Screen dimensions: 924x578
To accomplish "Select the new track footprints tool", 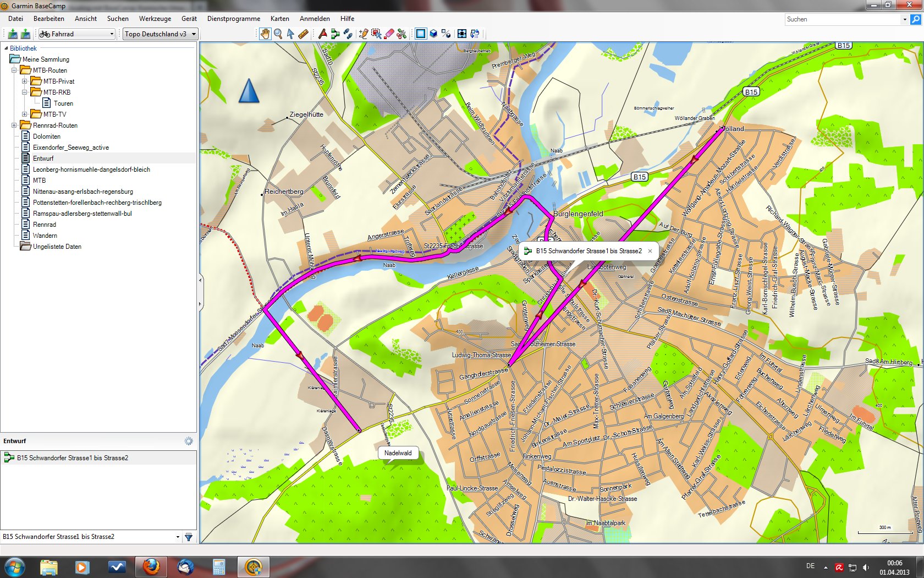I will [348, 34].
